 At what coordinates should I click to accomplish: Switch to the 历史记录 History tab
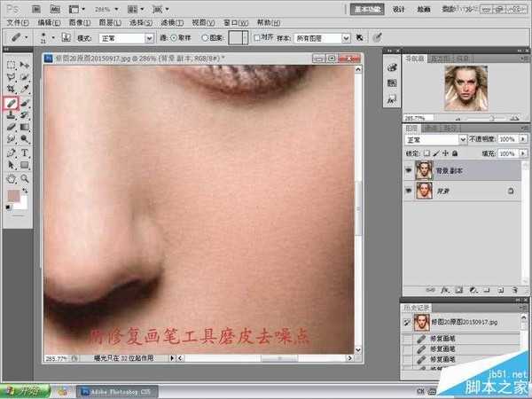click(417, 308)
